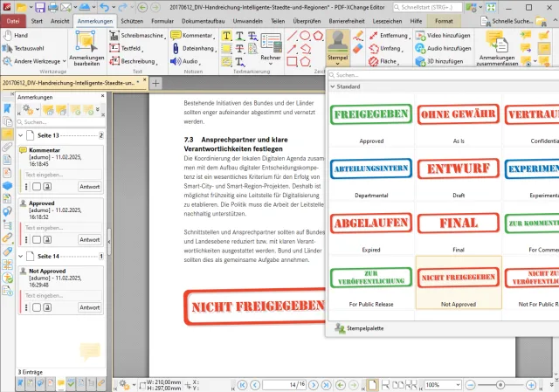This screenshot has width=559, height=392.
Task: Tick the checkbox under Kommentar annotation
Action: [35, 186]
